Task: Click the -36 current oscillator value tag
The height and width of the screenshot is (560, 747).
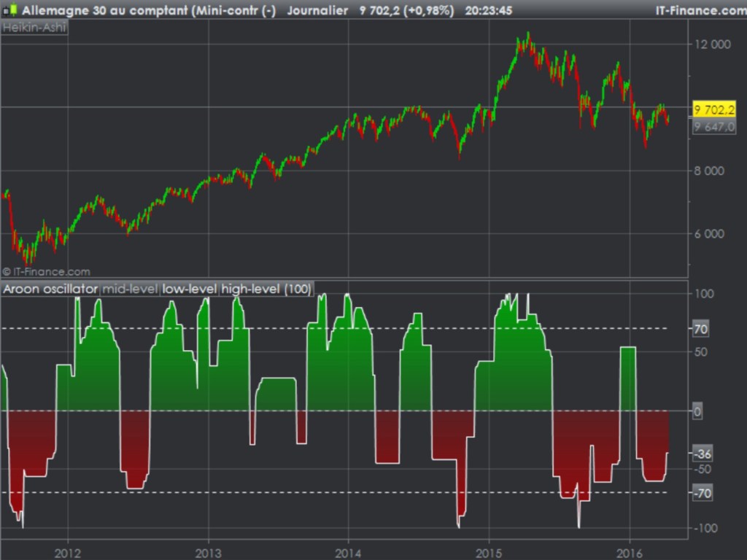Action: click(702, 454)
